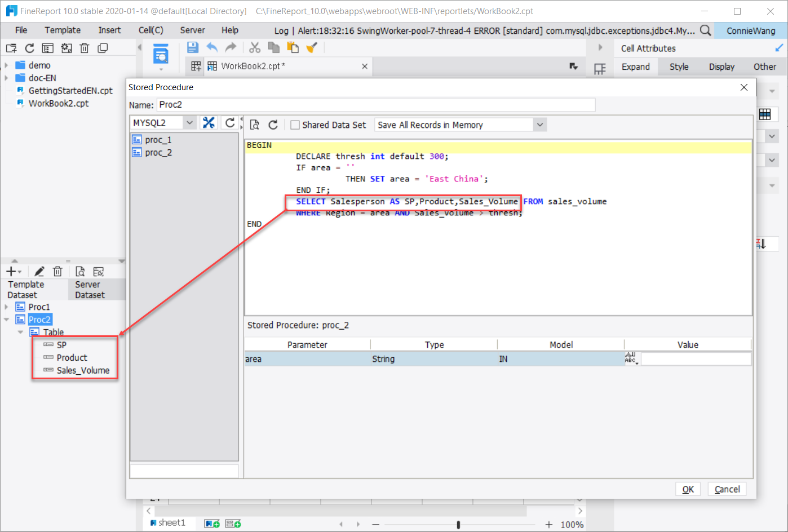This screenshot has width=788, height=532.
Task: Open the MYSQL2 connection dropdown
Action: coord(189,122)
